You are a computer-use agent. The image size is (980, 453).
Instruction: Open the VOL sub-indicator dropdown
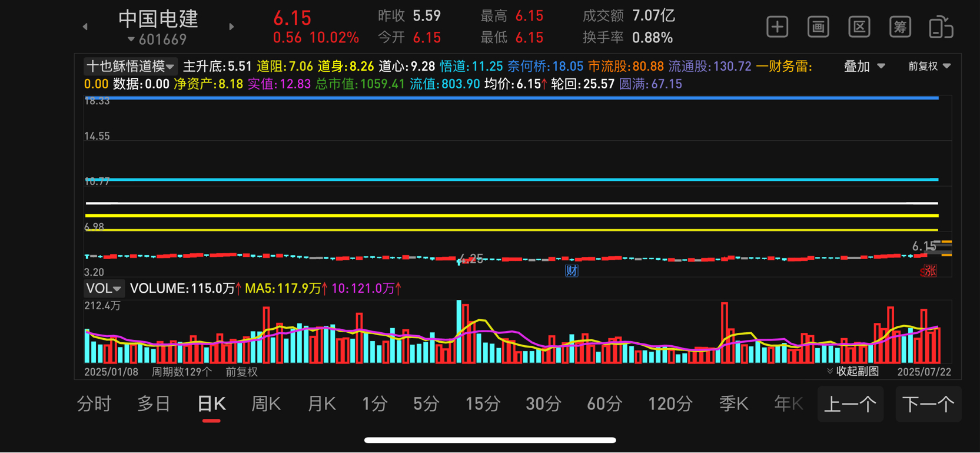[104, 289]
